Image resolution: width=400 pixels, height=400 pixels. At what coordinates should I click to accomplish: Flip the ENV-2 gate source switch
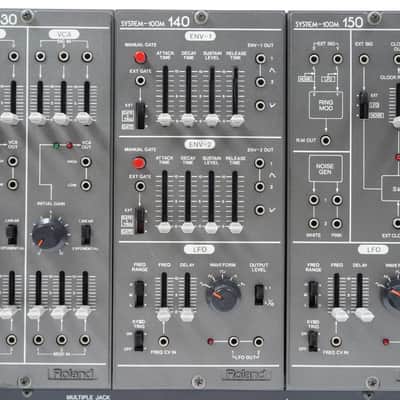click(140, 220)
